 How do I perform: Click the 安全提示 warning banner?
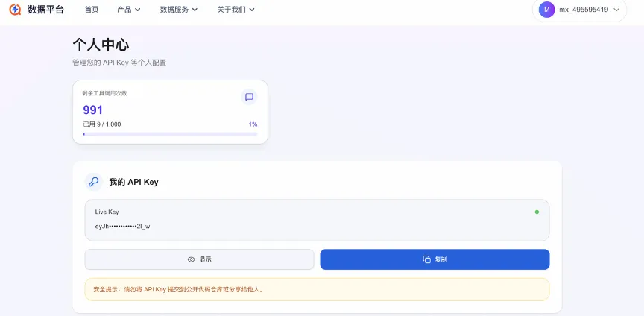point(317,289)
